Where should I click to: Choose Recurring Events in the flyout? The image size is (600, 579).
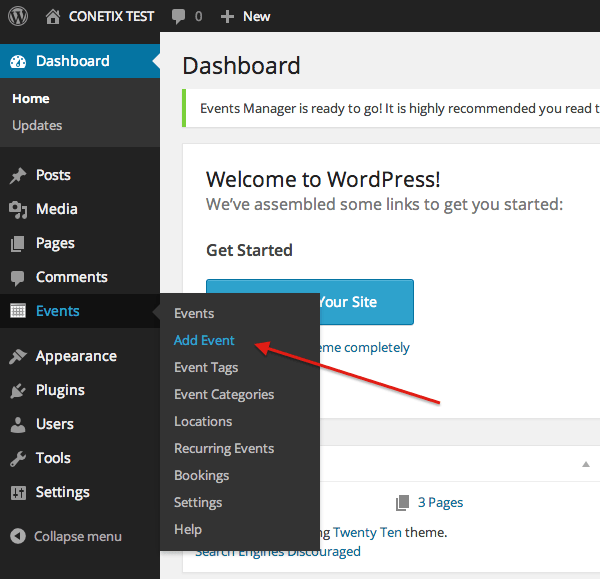pos(224,449)
